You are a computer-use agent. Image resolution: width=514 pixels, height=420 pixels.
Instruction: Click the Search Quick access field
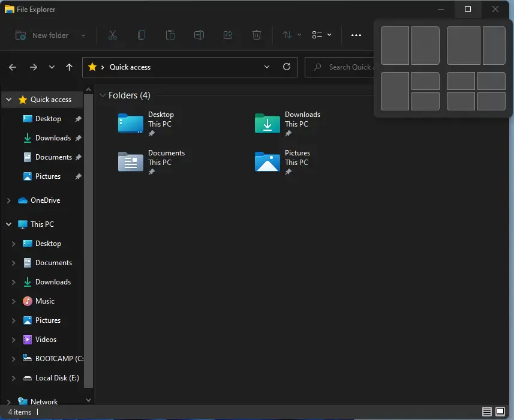339,67
